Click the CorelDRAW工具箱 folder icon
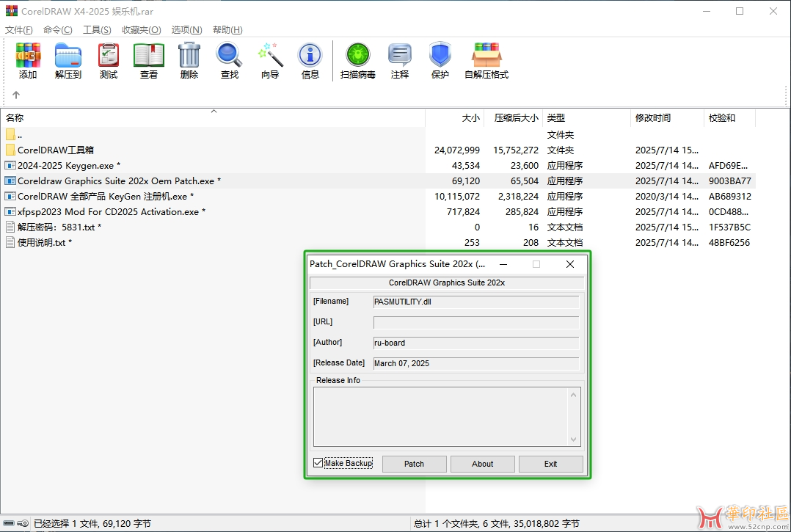This screenshot has height=532, width=791. click(10, 150)
